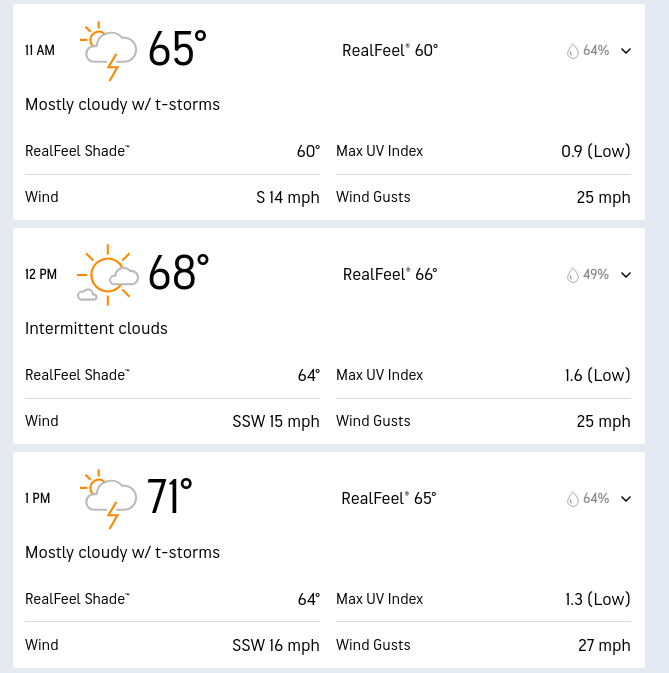The width and height of the screenshot is (669, 673).
Task: Collapse the 12 PM forecast card chevron
Action: 626,275
